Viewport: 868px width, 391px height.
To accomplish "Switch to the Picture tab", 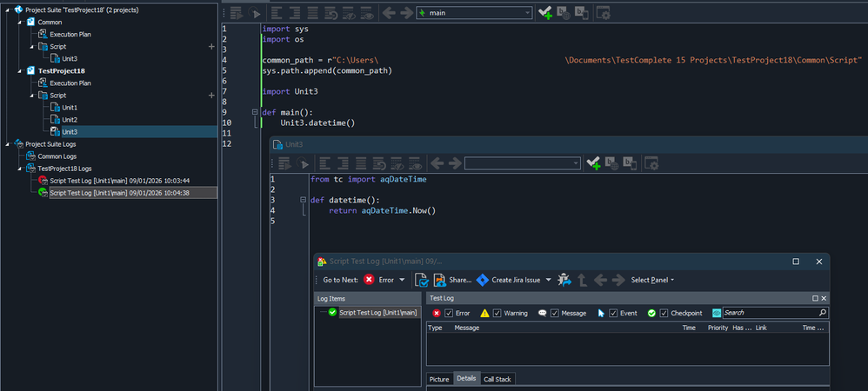I will (x=439, y=379).
